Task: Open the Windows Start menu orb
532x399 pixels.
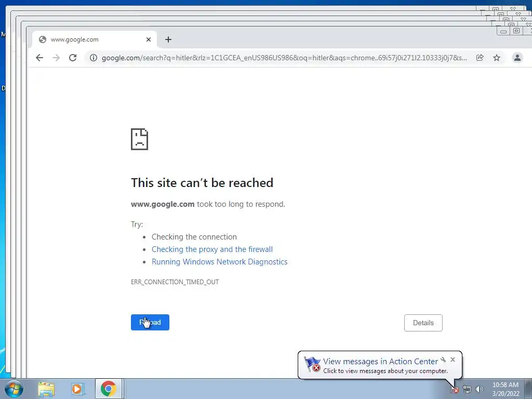Action: point(14,389)
